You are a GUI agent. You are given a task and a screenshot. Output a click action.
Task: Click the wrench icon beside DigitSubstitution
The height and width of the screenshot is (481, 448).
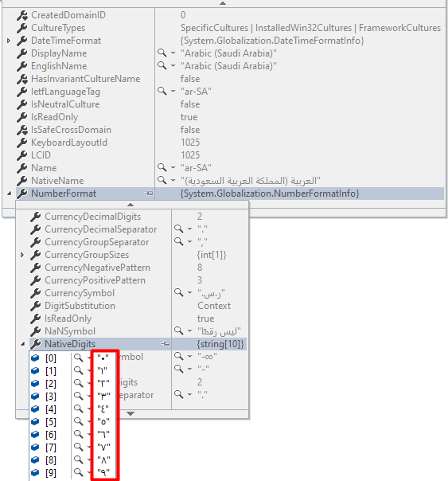tap(36, 306)
